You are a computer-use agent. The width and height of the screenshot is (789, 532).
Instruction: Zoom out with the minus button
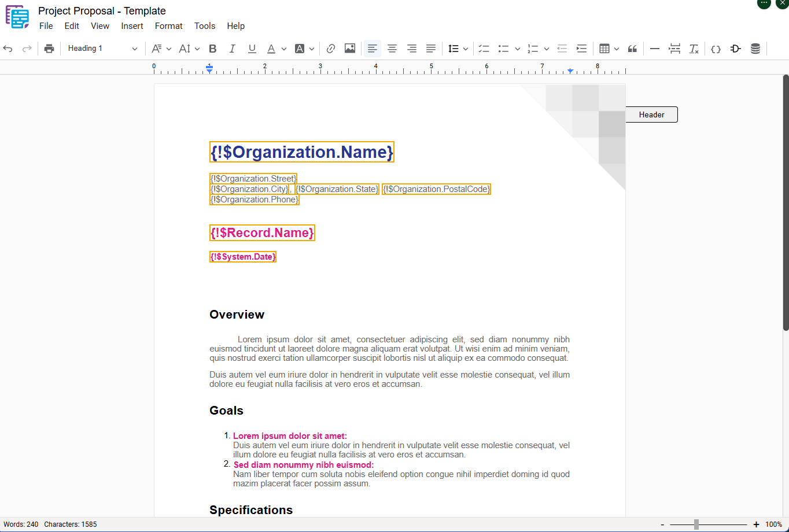[x=662, y=524]
